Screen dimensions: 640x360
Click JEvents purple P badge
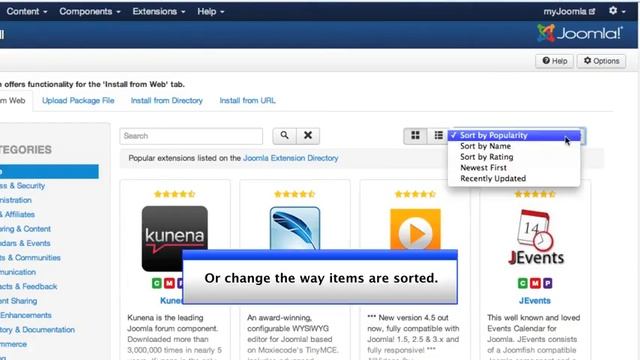pos(547,283)
